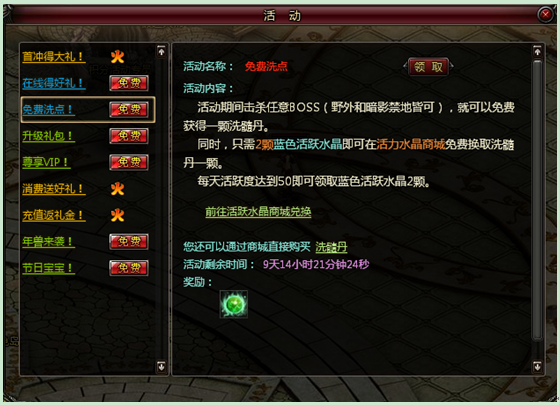Click the fire icon beside 首冲得大礼
This screenshot has height=405, width=559.
117,57
